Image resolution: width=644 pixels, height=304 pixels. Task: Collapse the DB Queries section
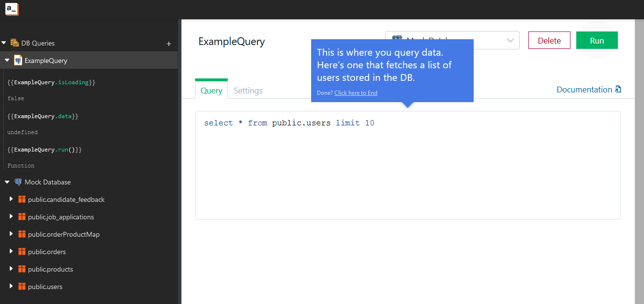4,43
